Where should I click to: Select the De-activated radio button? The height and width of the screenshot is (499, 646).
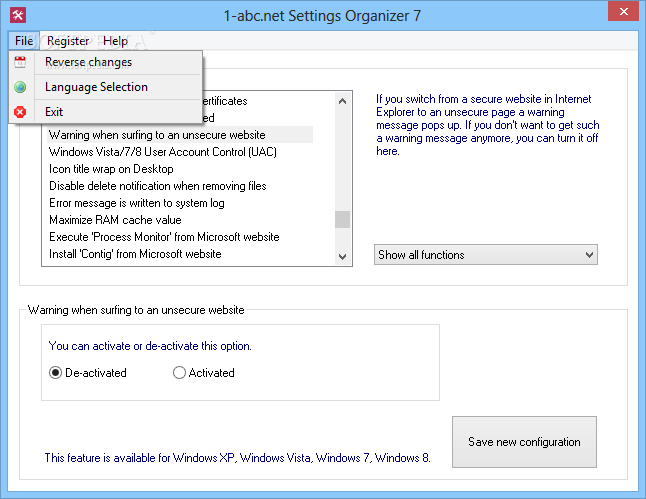point(88,373)
